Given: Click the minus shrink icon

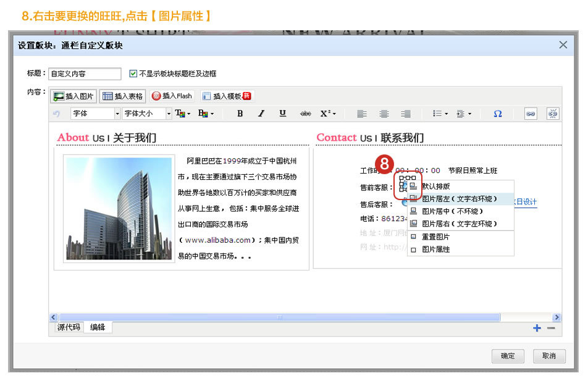Looking at the screenshot, I should click(x=551, y=328).
